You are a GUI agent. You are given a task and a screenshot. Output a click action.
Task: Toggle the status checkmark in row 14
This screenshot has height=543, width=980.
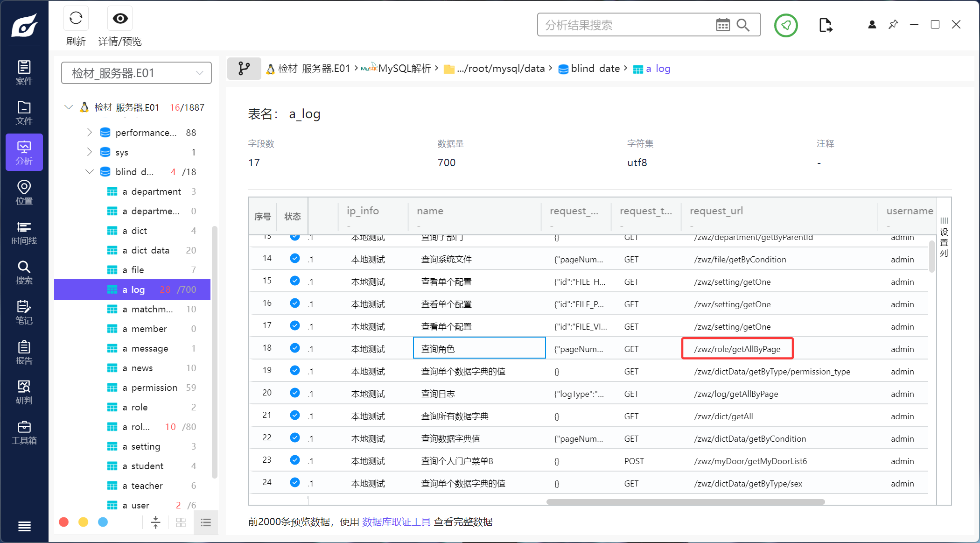[294, 258]
